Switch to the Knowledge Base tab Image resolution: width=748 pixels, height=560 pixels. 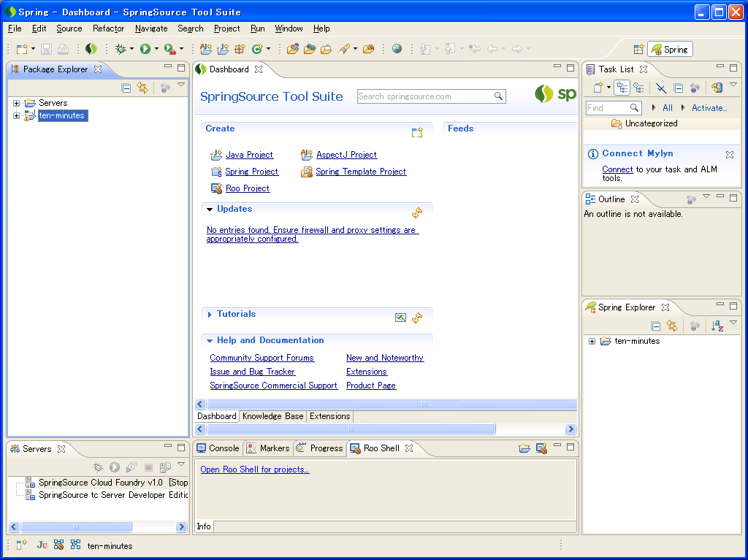(x=273, y=416)
